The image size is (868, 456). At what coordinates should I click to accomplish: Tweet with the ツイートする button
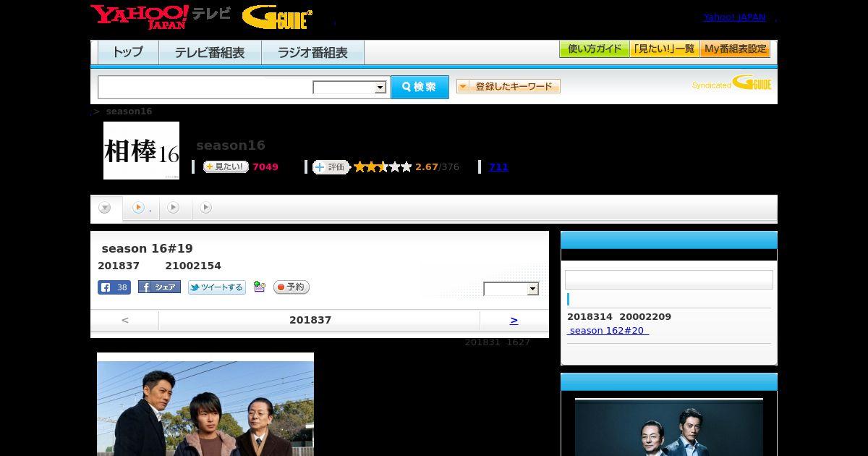217,287
